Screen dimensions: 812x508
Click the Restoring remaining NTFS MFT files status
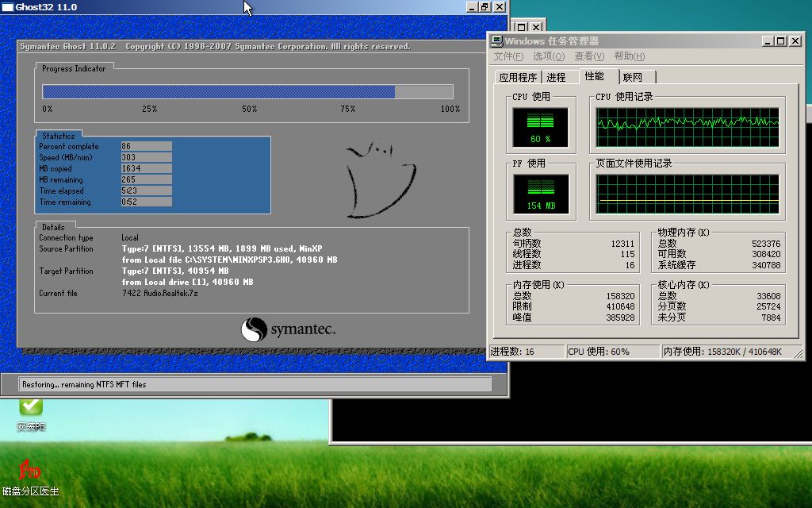point(255,384)
